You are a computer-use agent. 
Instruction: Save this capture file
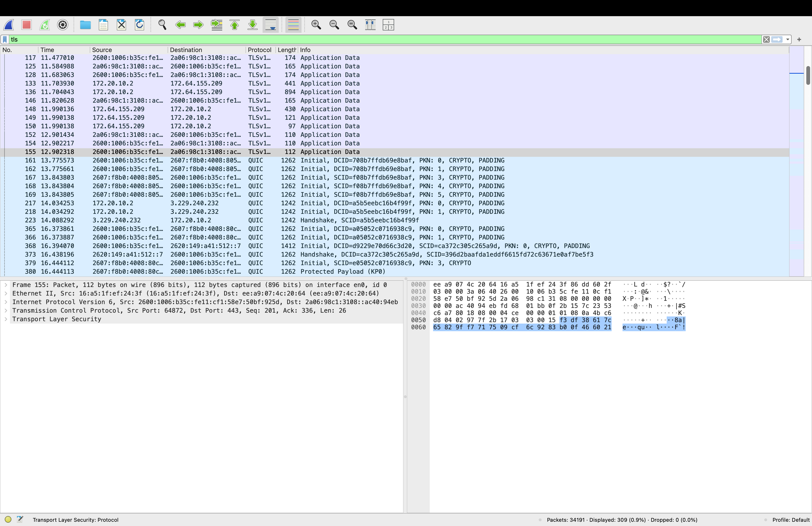pos(103,25)
